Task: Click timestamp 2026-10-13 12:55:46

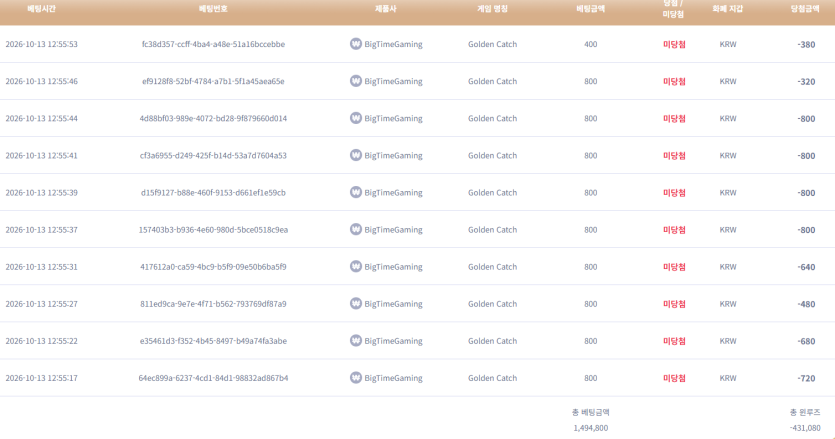Action: point(42,82)
